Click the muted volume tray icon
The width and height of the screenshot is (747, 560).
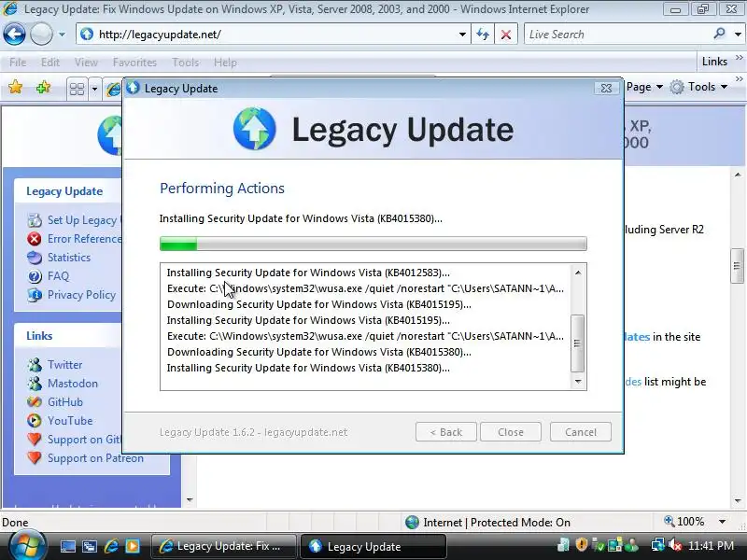point(675,545)
